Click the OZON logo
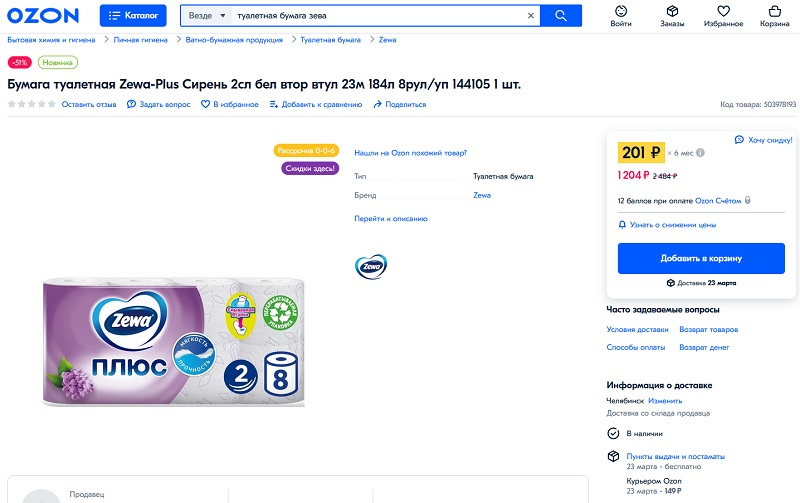This screenshot has height=503, width=800. [x=43, y=15]
